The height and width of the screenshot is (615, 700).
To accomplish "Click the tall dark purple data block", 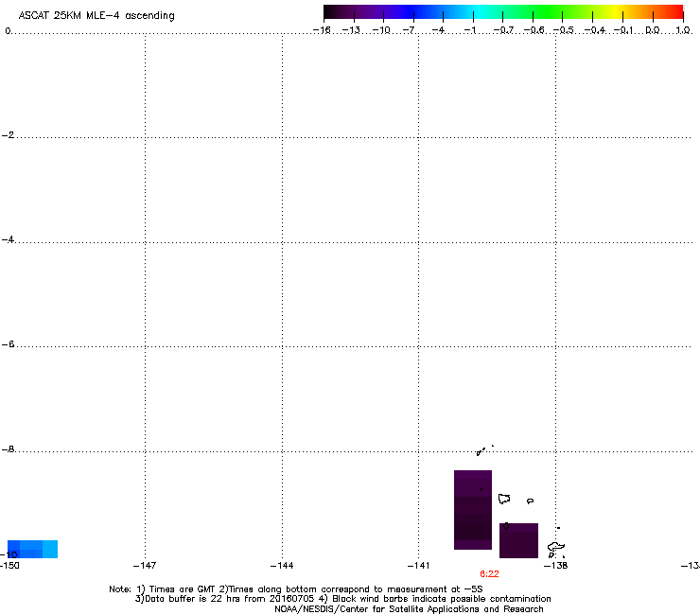I will click(x=473, y=510).
